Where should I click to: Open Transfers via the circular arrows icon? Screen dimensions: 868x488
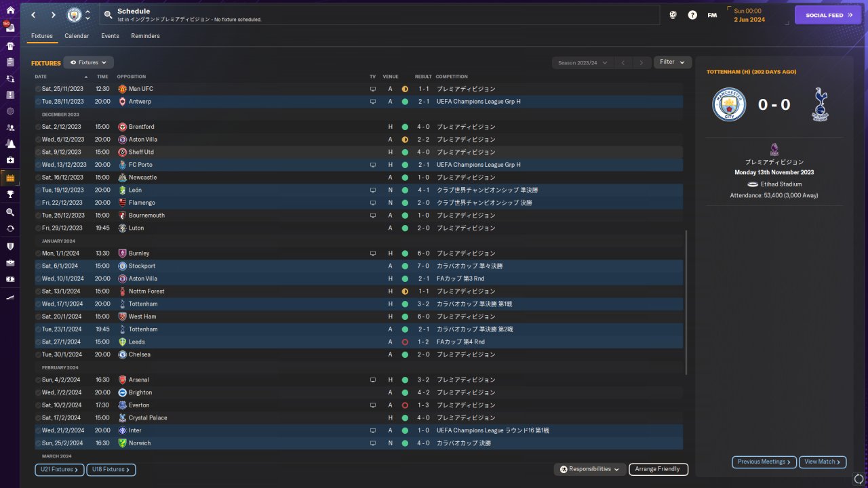pyautogui.click(x=10, y=228)
